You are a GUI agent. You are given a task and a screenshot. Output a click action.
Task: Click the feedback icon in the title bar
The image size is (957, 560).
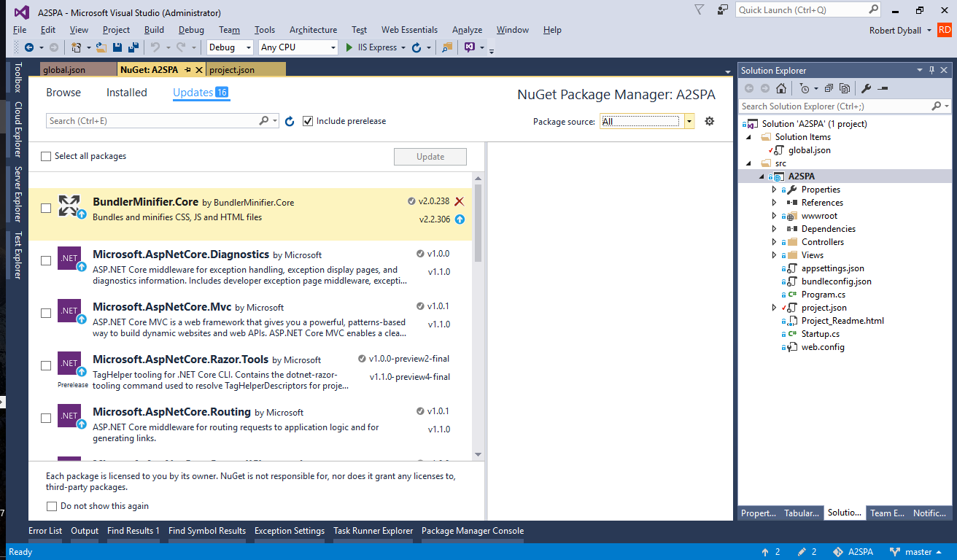point(722,10)
